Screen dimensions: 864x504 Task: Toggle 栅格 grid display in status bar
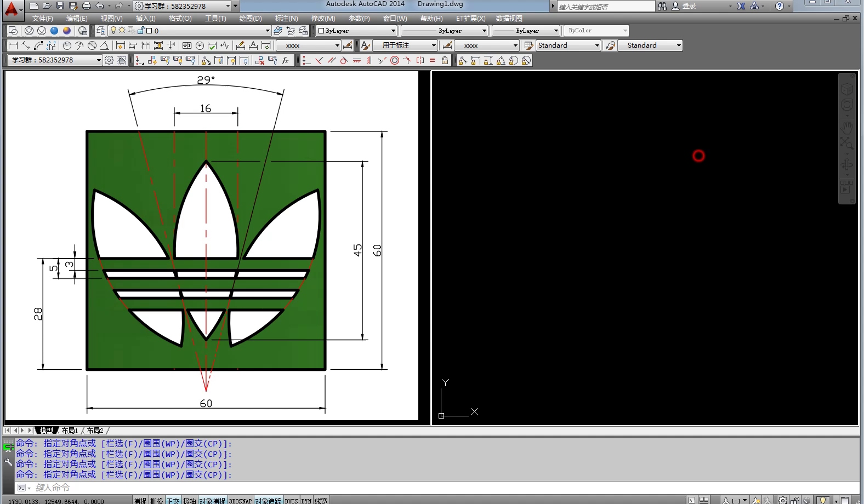click(x=157, y=500)
